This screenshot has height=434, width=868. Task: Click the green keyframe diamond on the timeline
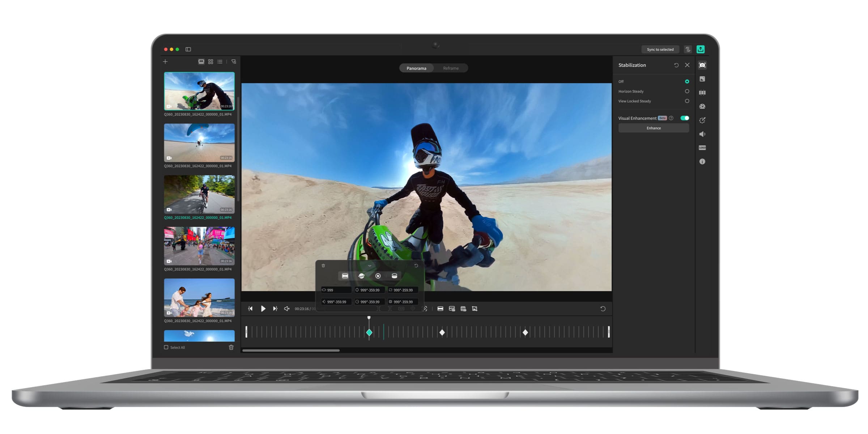coord(369,332)
